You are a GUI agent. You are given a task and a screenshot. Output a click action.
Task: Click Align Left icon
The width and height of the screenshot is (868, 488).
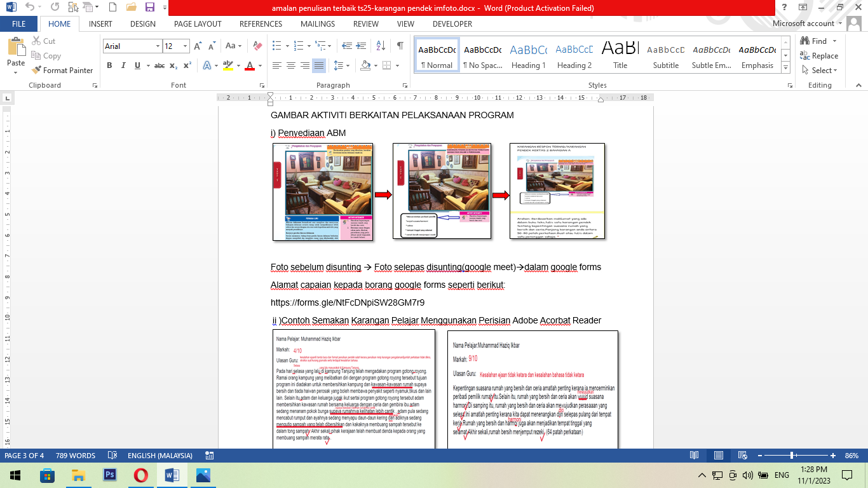coord(277,65)
